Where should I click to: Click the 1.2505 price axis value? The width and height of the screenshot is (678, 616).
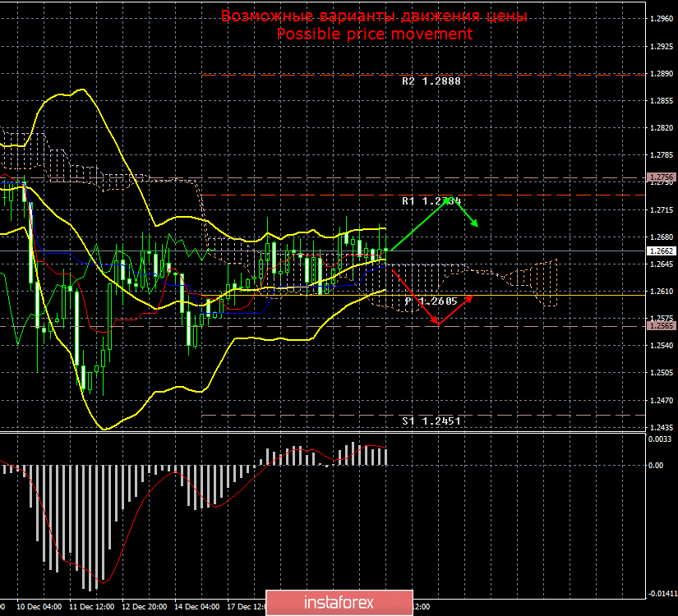(662, 373)
